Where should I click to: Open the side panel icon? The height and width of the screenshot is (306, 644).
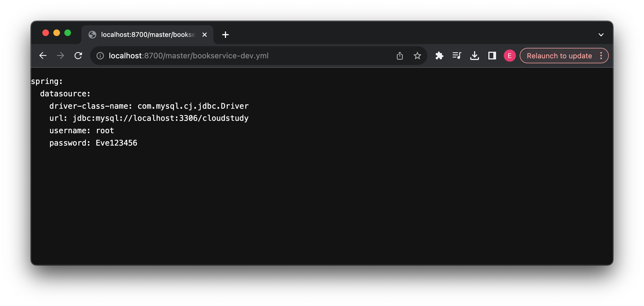pyautogui.click(x=492, y=55)
